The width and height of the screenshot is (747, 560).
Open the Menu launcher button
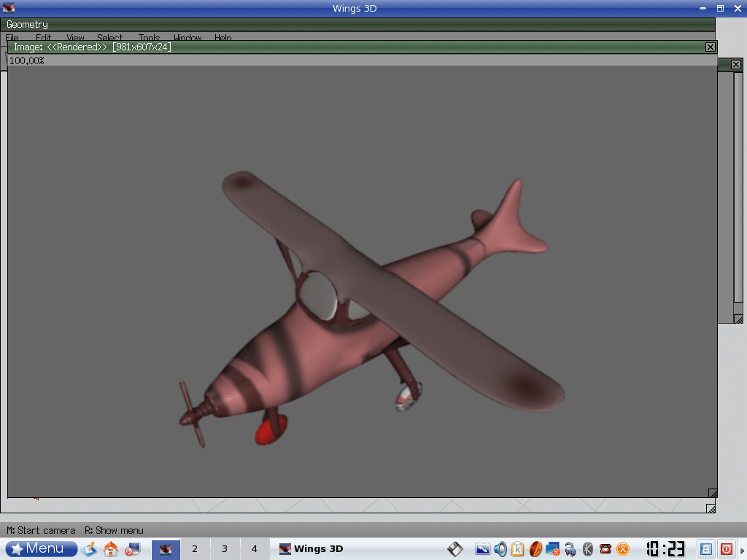coord(42,549)
